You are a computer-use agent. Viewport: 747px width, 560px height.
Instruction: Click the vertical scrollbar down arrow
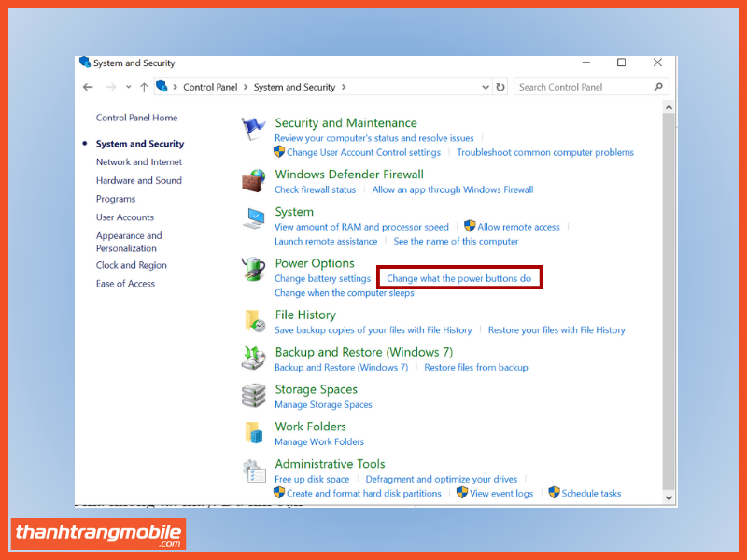click(669, 497)
